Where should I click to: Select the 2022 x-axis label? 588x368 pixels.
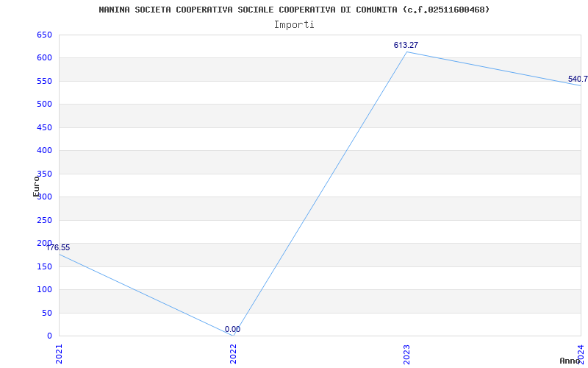click(x=233, y=354)
